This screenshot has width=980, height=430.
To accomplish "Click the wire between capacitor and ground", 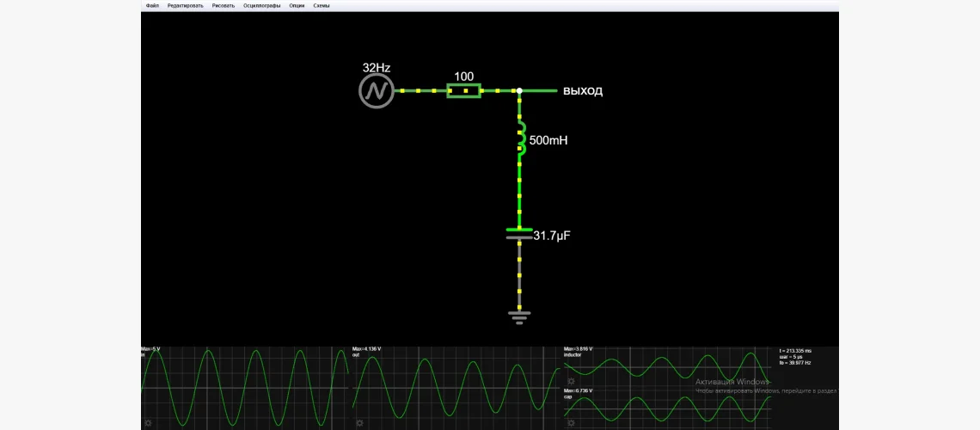I will click(519, 275).
